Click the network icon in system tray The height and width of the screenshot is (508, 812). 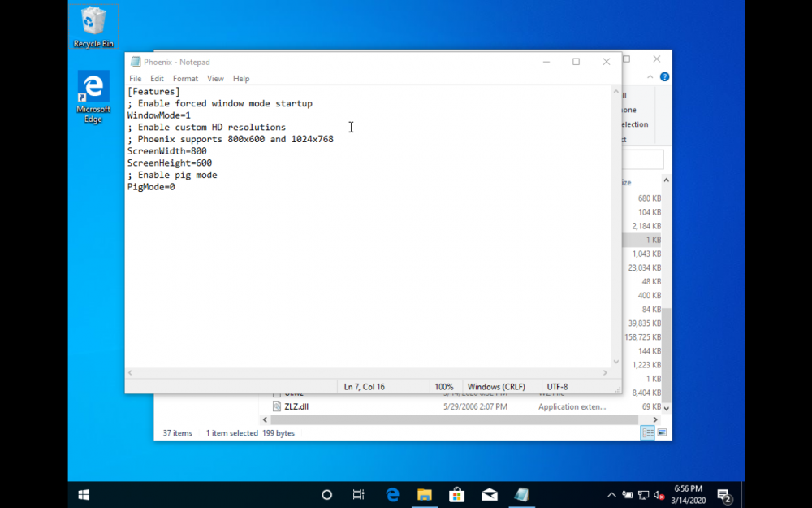642,494
